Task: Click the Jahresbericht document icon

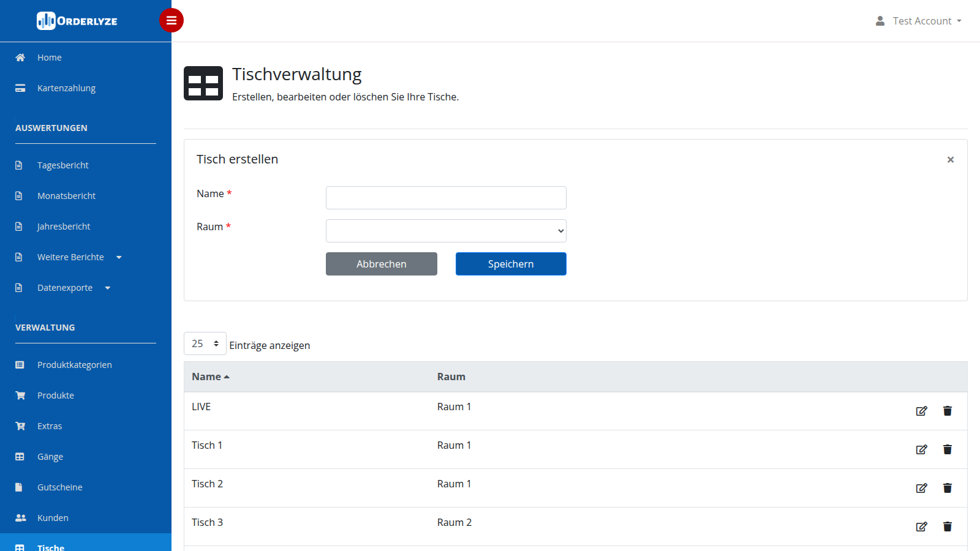Action: tap(19, 227)
